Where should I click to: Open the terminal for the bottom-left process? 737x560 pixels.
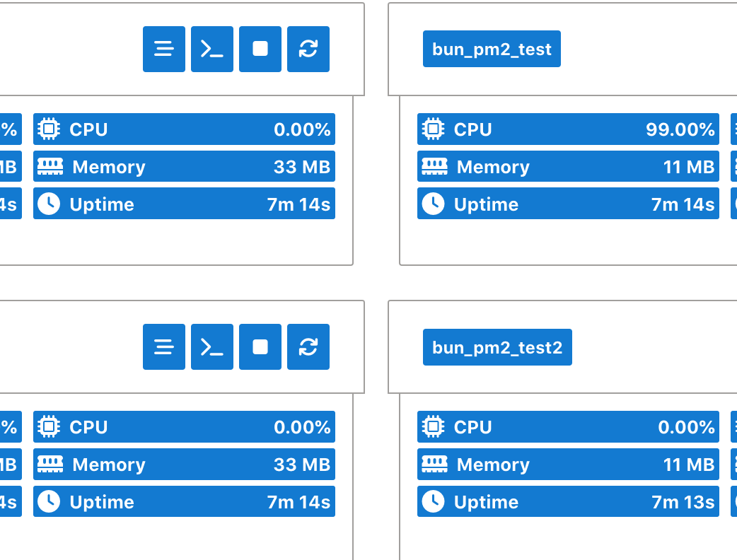pyautogui.click(x=211, y=346)
